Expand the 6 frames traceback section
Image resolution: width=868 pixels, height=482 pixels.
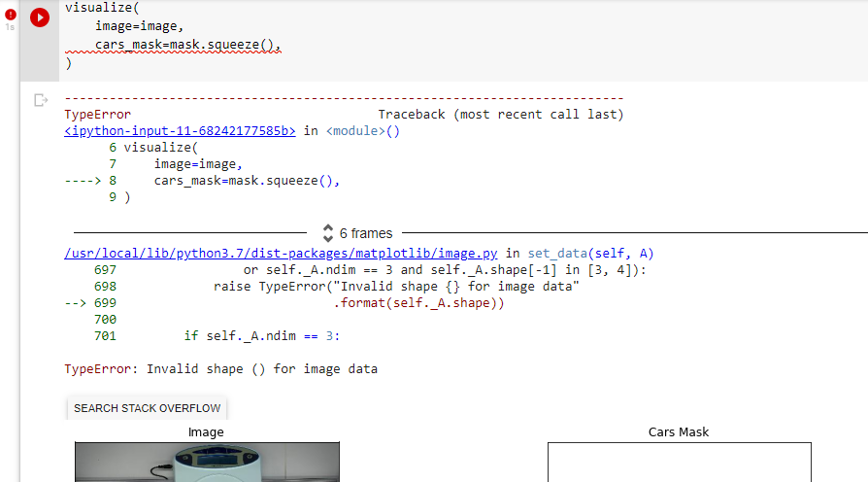(356, 233)
